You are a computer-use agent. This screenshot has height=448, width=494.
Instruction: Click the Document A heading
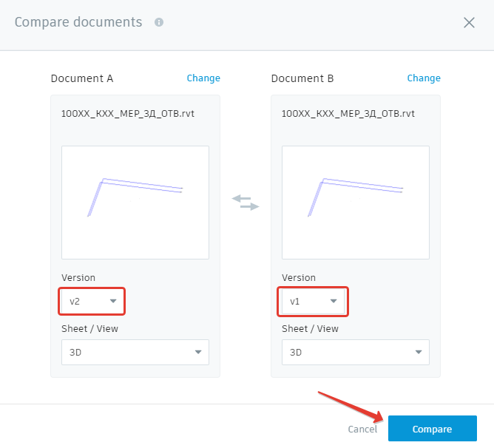click(x=82, y=78)
